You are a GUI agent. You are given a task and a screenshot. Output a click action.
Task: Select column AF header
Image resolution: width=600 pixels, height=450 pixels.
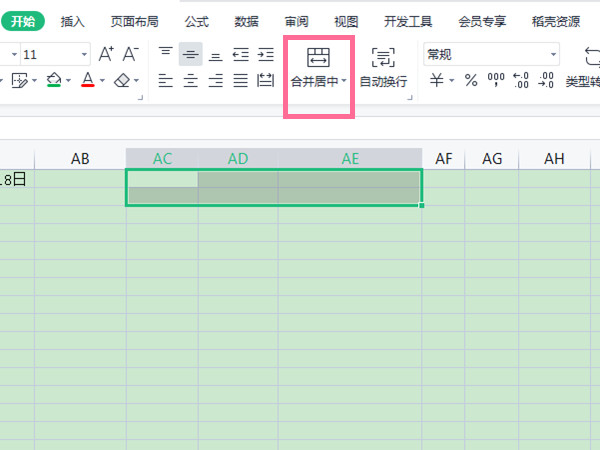pos(443,159)
